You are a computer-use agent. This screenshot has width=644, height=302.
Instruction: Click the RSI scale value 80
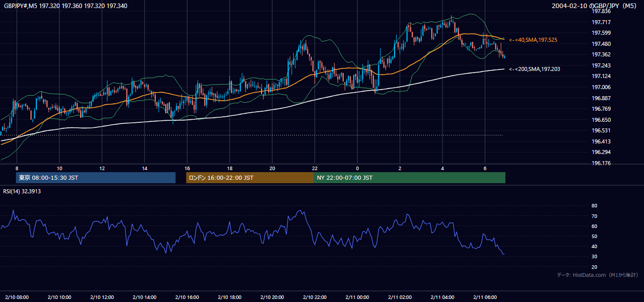point(594,206)
